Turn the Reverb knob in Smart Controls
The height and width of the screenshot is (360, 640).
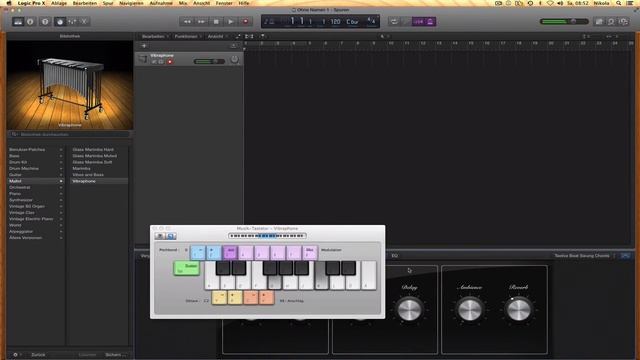[518, 309]
